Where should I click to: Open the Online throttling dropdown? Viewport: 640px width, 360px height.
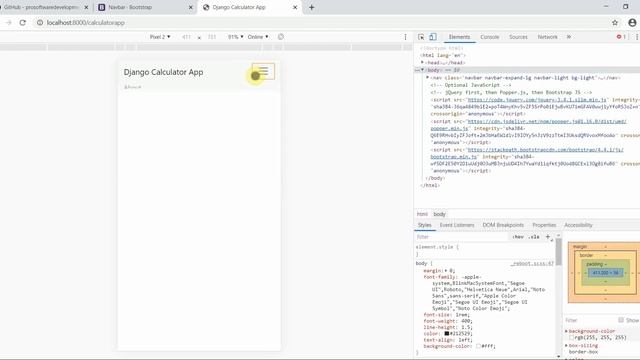[258, 37]
